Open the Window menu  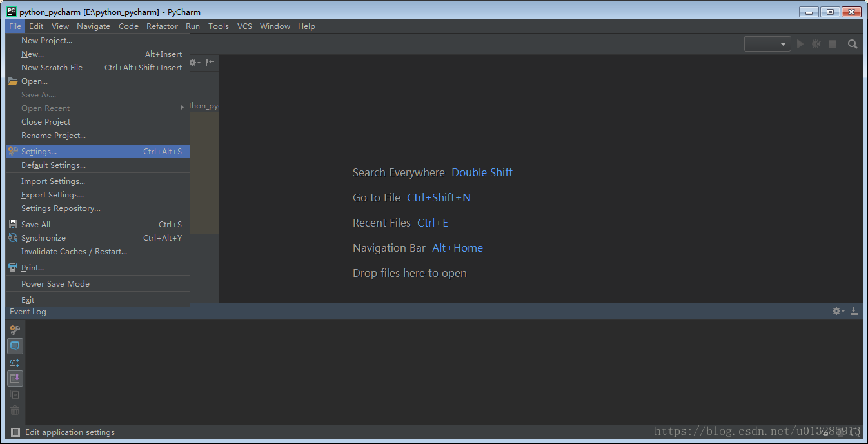275,26
